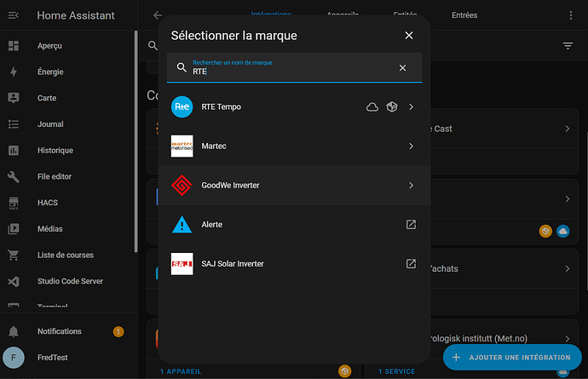
Task: Go back with the arrow in header
Action: [x=157, y=15]
